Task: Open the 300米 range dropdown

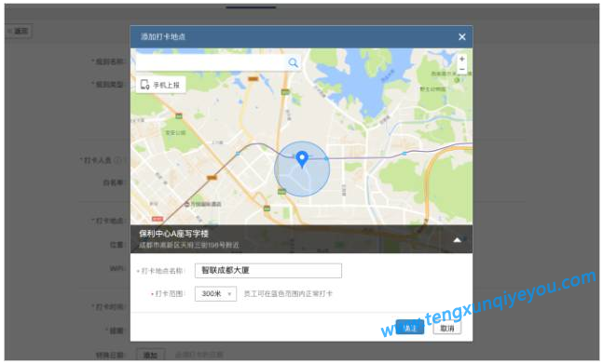Action: point(215,294)
